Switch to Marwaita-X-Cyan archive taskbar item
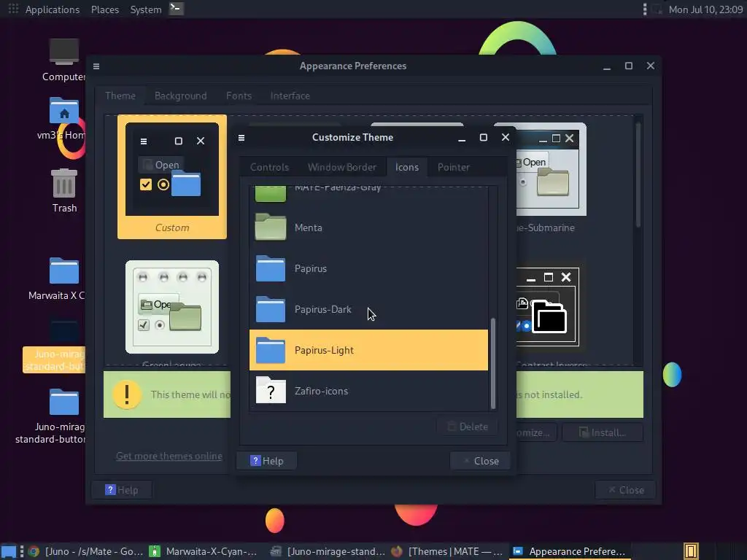 [204, 551]
